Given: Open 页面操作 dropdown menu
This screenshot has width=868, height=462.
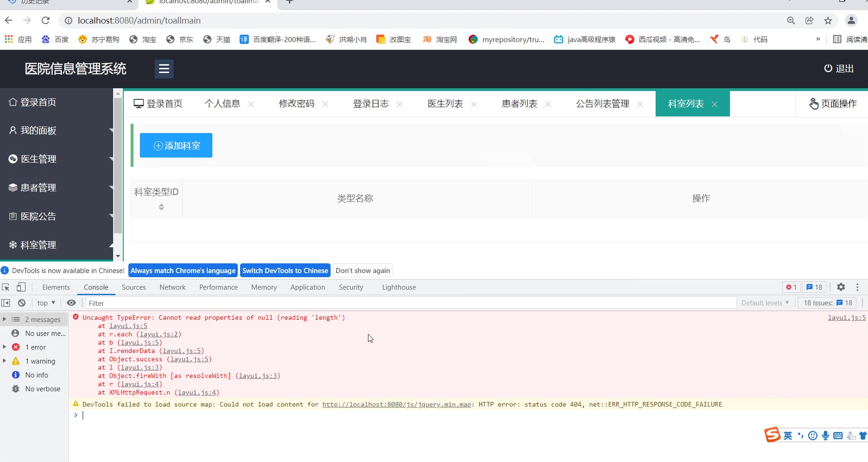Looking at the screenshot, I should click(x=832, y=103).
